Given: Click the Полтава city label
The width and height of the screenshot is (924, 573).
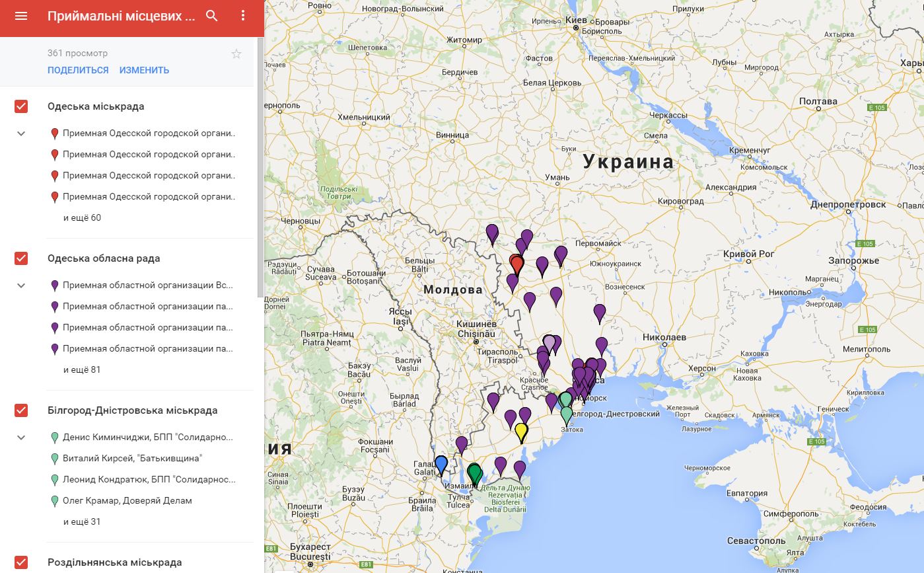Looking at the screenshot, I should click(x=818, y=102).
